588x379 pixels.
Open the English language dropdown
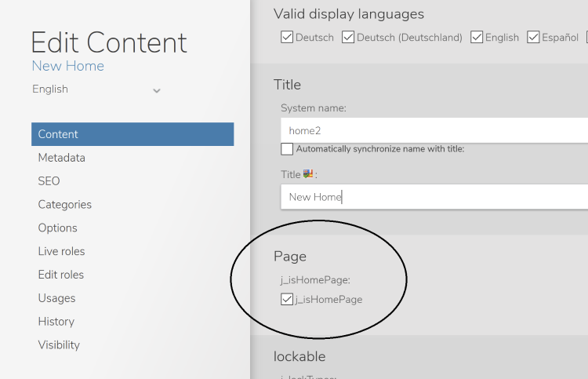96,89
